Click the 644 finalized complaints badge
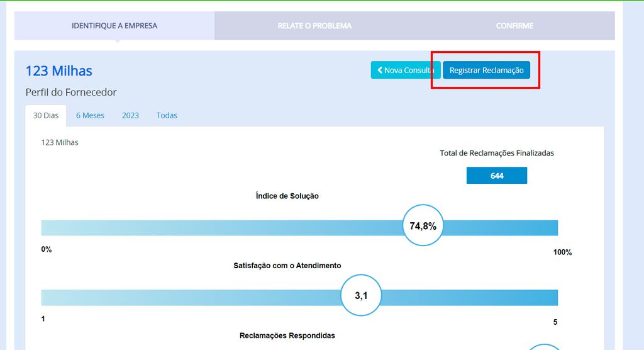This screenshot has width=644, height=350. [x=497, y=176]
